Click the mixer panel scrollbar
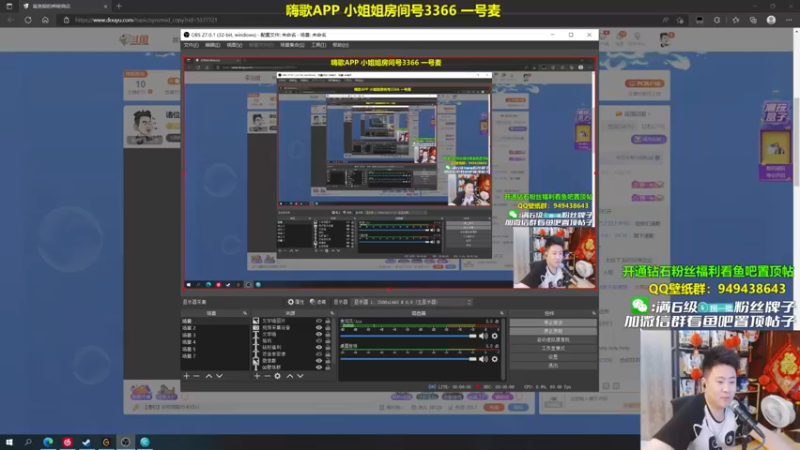Screen dimensions: 800x450 pyautogui.click(x=504, y=349)
